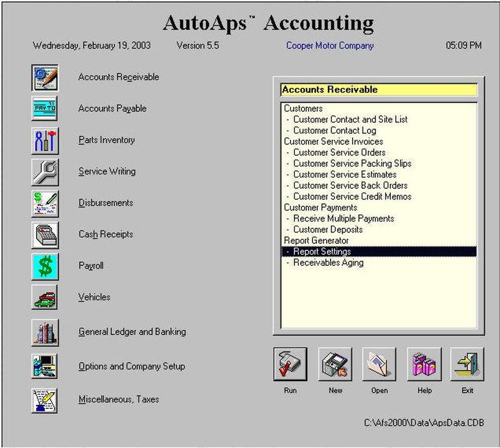Choose General Ledger and Banking label
The image size is (500, 448).
pos(132,332)
